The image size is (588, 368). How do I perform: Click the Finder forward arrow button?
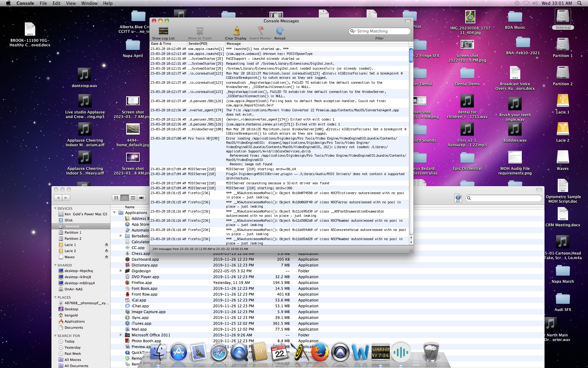[x=66, y=198]
